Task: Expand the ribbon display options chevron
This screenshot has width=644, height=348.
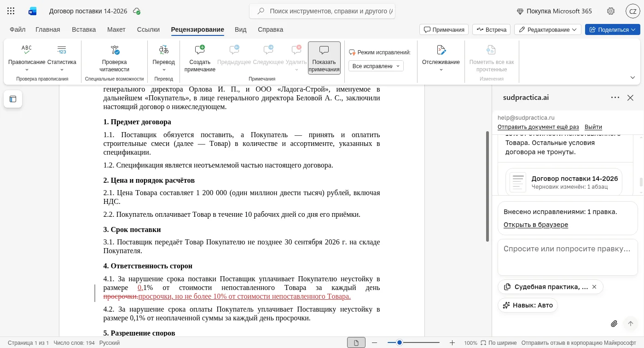Action: [632, 77]
